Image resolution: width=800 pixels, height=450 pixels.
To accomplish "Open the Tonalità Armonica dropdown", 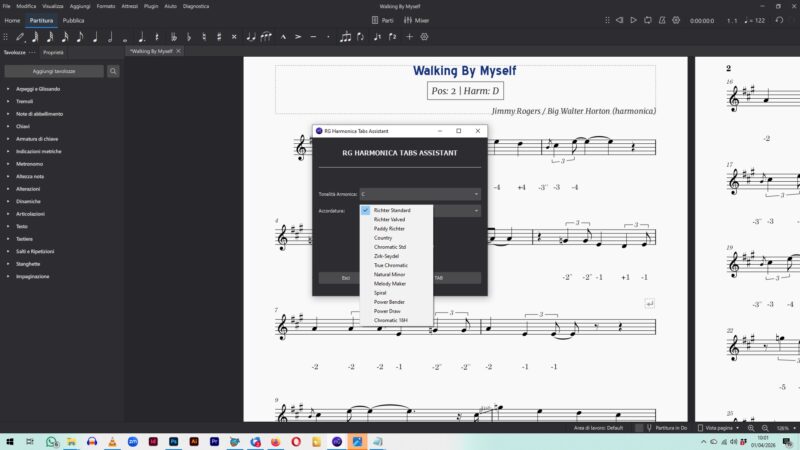I will pyautogui.click(x=420, y=194).
